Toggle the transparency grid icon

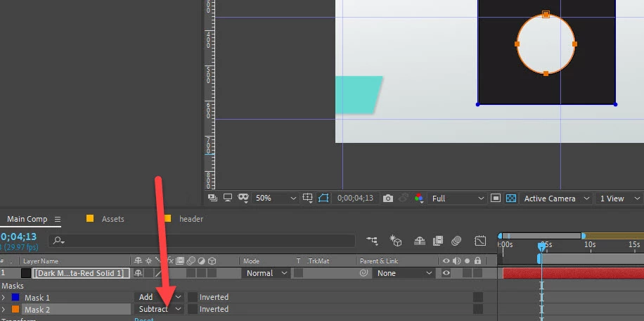click(511, 198)
